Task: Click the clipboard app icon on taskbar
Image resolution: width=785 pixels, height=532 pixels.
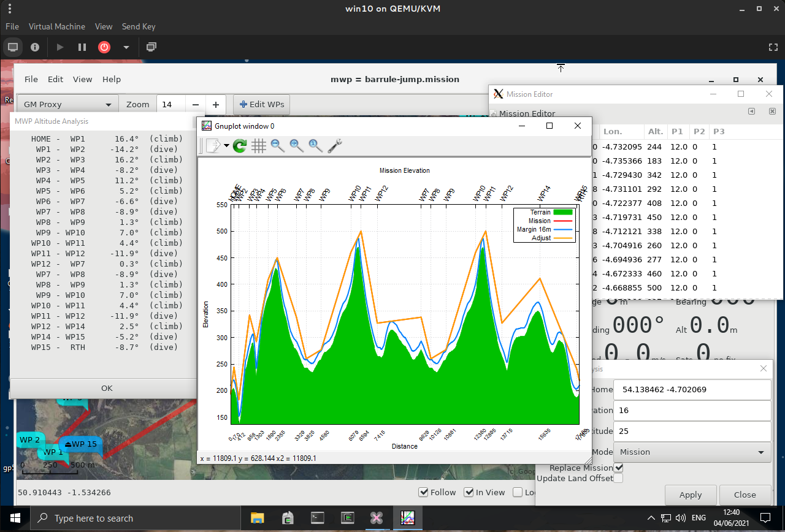Action: (x=288, y=518)
